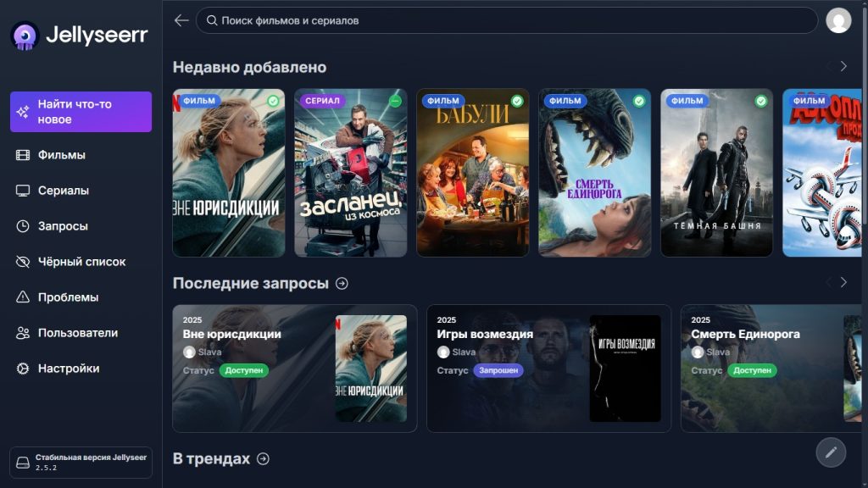Open Смерть Единорога title in requests

pos(745,334)
